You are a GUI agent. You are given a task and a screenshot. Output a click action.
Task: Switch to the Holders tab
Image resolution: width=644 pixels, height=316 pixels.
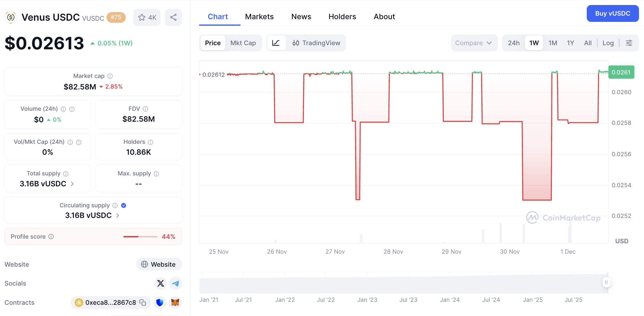tap(342, 17)
